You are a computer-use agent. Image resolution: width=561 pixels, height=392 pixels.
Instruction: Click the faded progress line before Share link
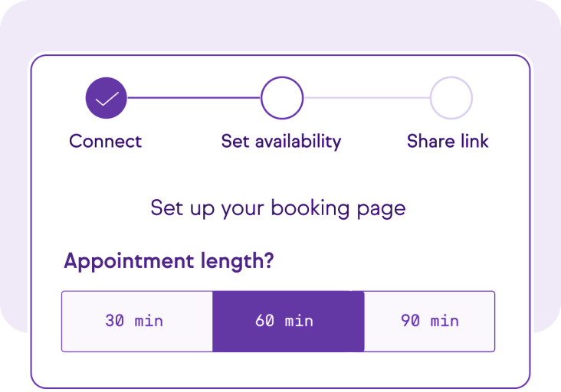coord(367,97)
